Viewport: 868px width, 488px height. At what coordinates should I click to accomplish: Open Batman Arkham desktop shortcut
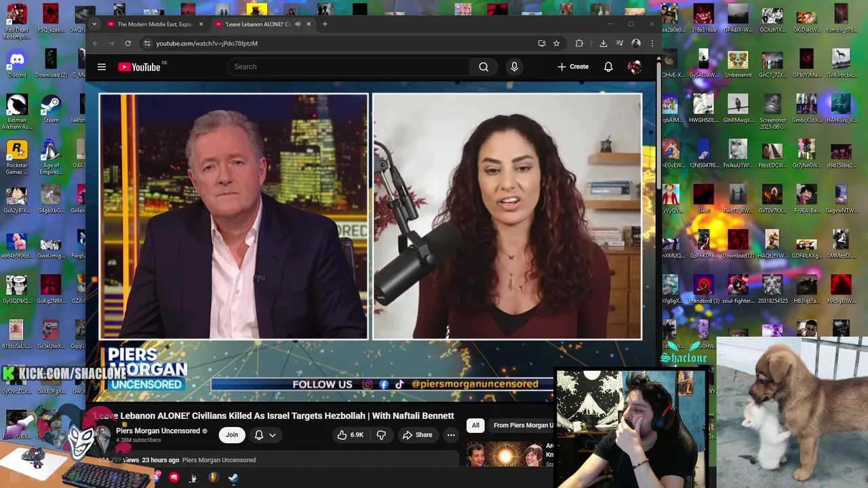17,112
